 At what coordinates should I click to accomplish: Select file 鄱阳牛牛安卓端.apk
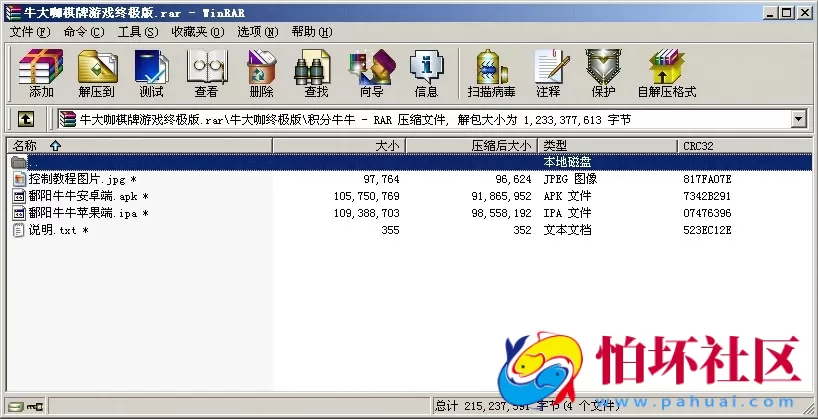click(x=88, y=196)
